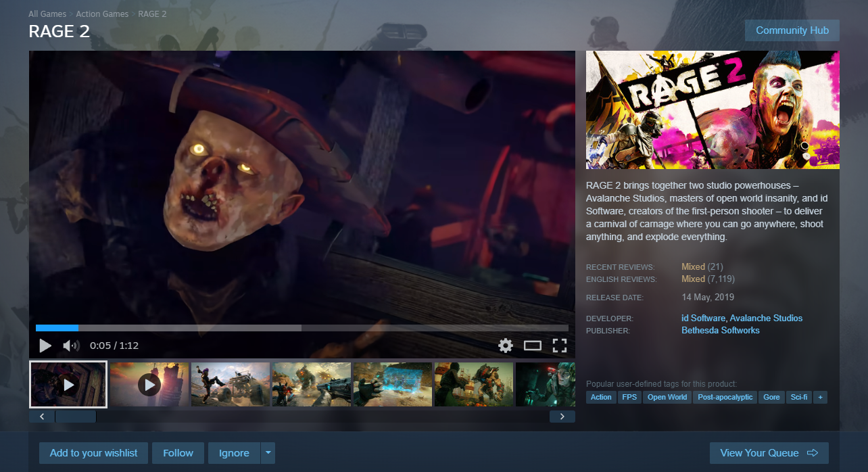Image resolution: width=868 pixels, height=472 pixels.
Task: Click the 14 May, 2019 release date
Action: pos(708,297)
